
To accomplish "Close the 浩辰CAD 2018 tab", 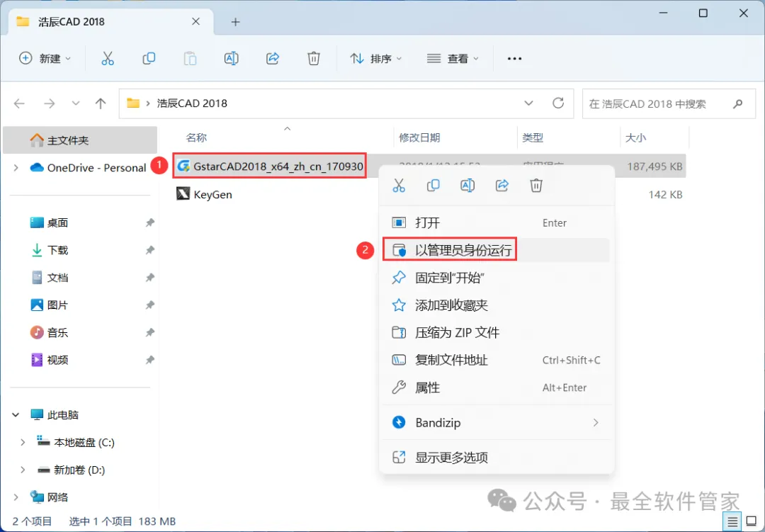I will tap(195, 21).
